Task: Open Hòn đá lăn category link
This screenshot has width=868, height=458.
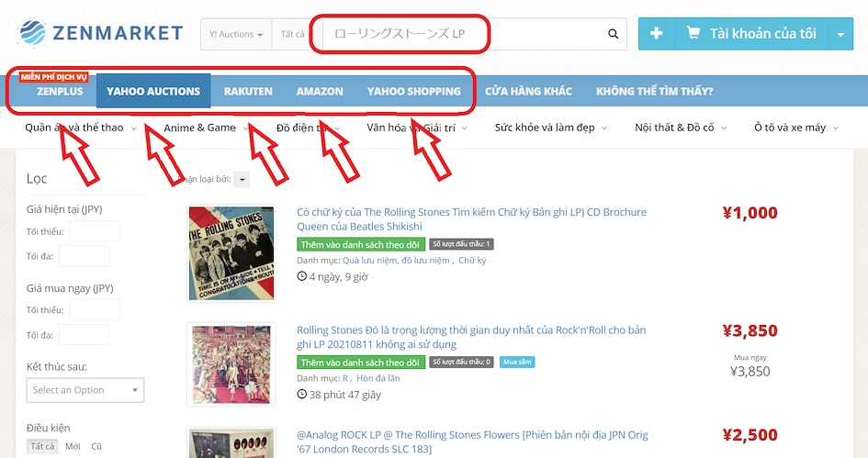Action: (x=378, y=378)
